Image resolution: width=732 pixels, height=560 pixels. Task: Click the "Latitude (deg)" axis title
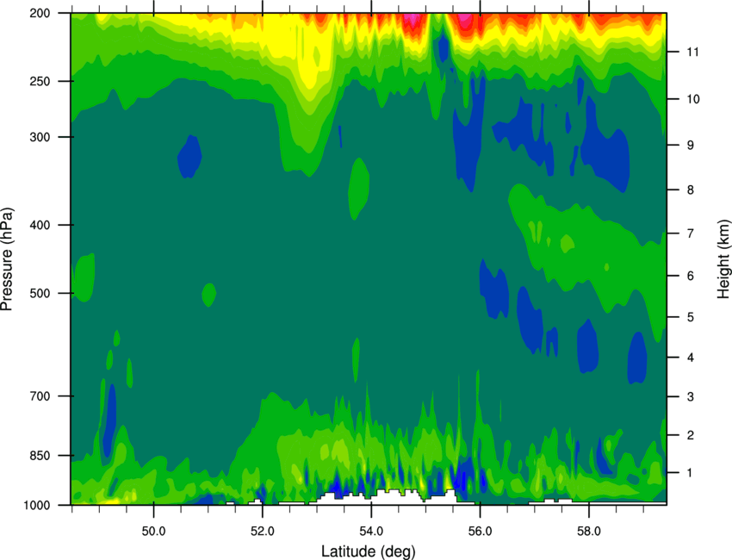369,551
